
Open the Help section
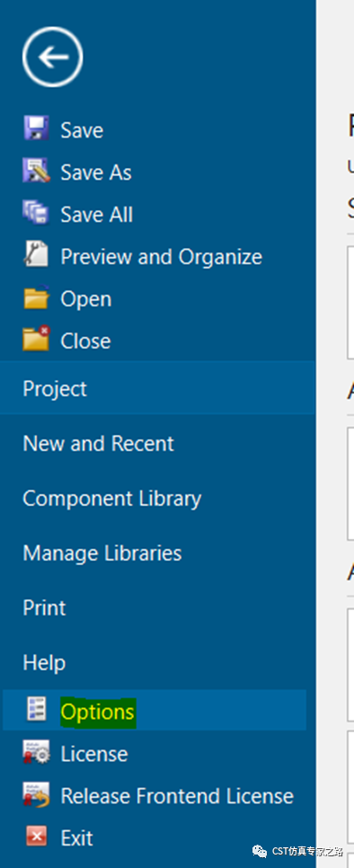[x=44, y=662]
